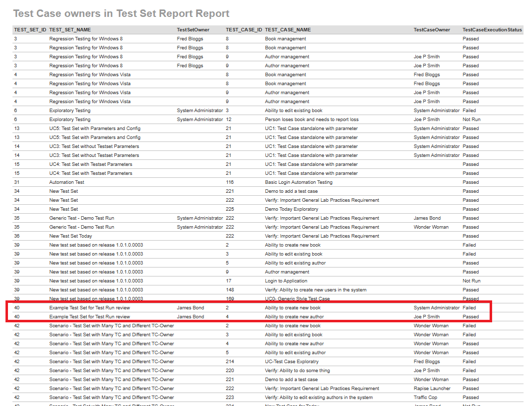Click test case ID 116 cell
The image size is (532, 406).
pyautogui.click(x=229, y=182)
